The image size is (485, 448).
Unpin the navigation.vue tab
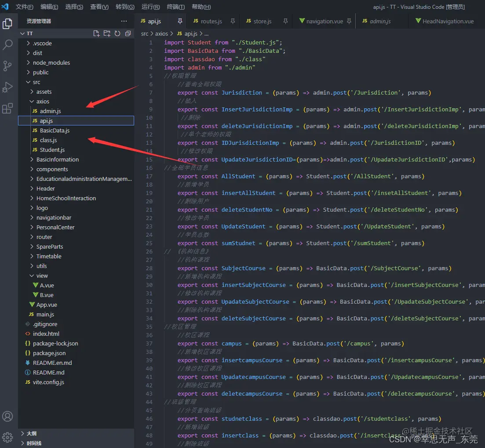pyautogui.click(x=349, y=21)
